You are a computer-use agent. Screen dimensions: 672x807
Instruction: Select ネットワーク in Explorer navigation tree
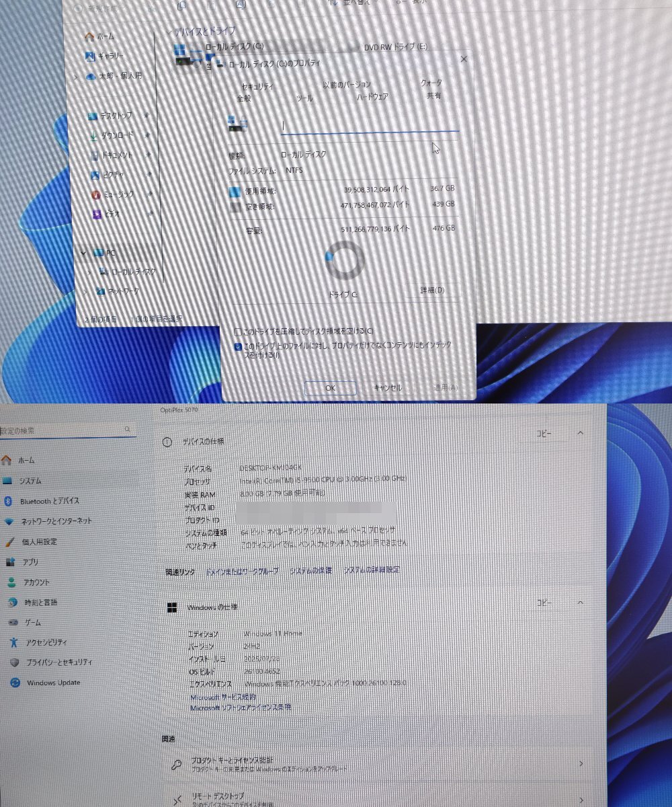[x=118, y=291]
